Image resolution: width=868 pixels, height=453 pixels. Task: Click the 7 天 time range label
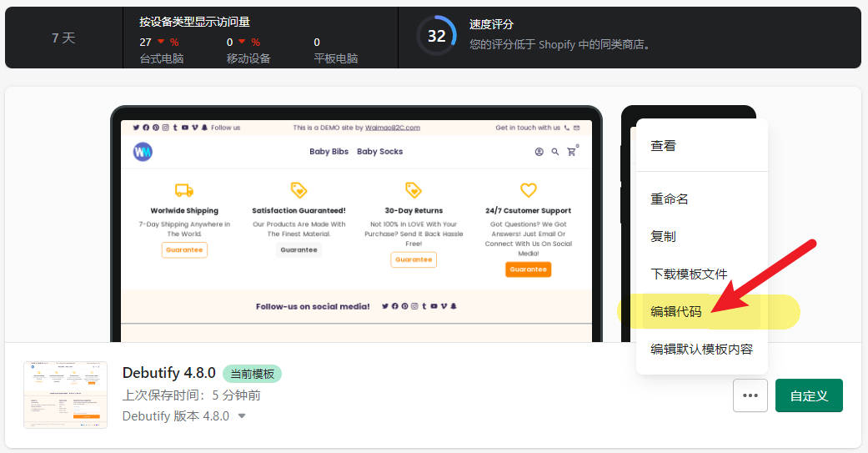click(63, 38)
